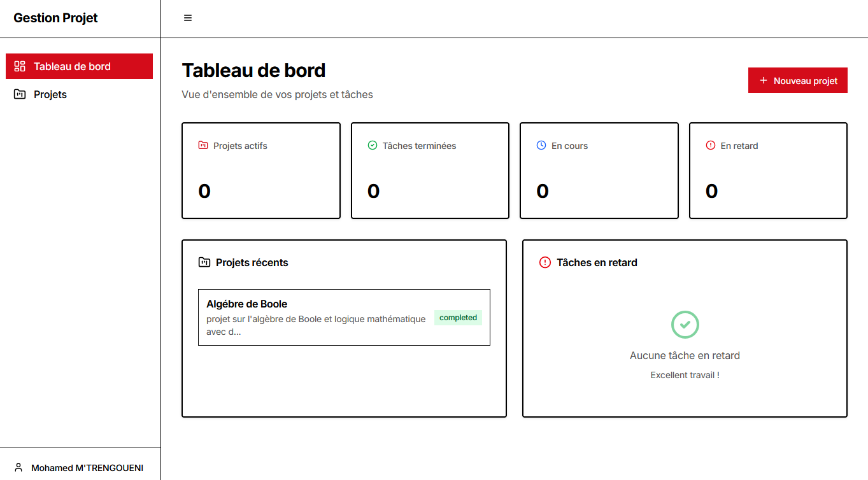Click the Gestion Projet app title
The height and width of the screenshot is (480, 868).
[x=55, y=18]
